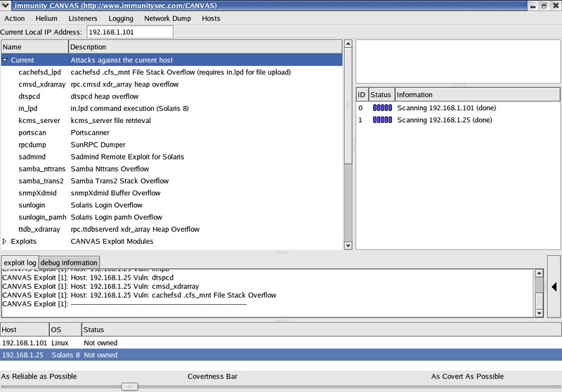Open the Listeners menu

[x=83, y=18]
